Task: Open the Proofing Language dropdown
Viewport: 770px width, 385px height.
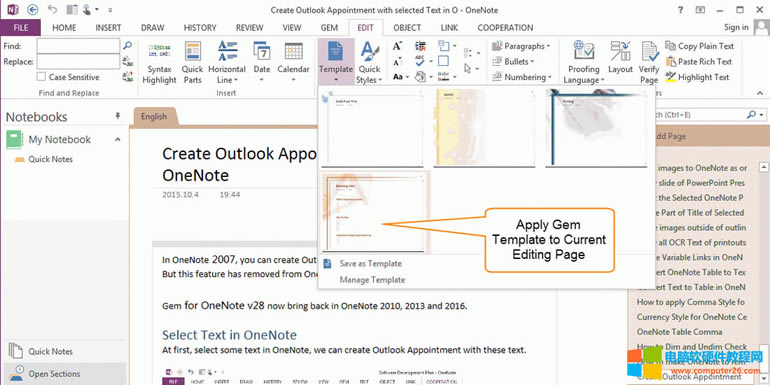Action: [584, 63]
